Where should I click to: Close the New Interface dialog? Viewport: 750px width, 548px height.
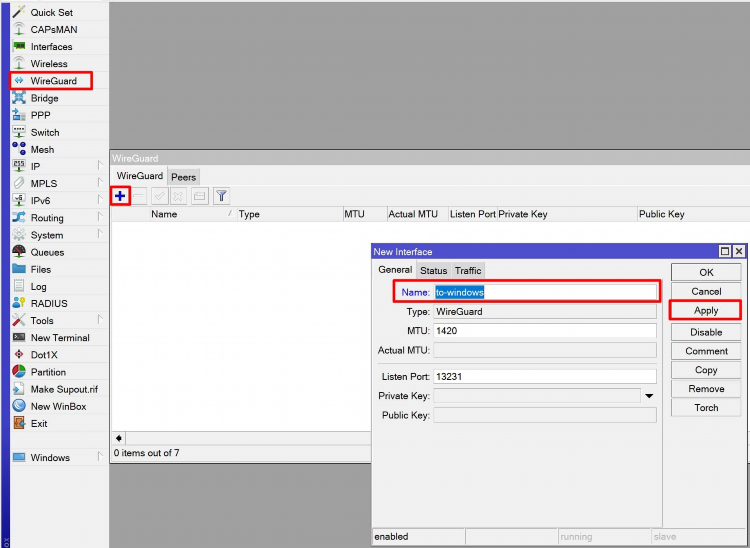click(x=739, y=251)
